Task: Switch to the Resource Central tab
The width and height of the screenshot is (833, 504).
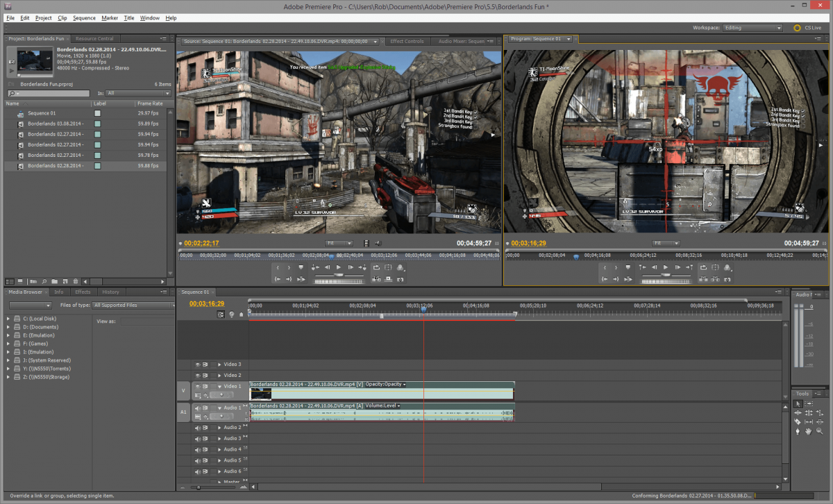Action: click(x=95, y=39)
